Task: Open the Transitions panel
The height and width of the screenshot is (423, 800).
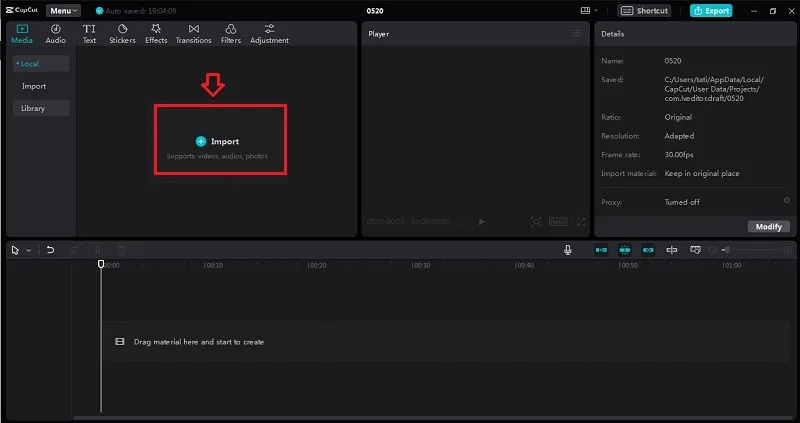Action: [x=193, y=34]
